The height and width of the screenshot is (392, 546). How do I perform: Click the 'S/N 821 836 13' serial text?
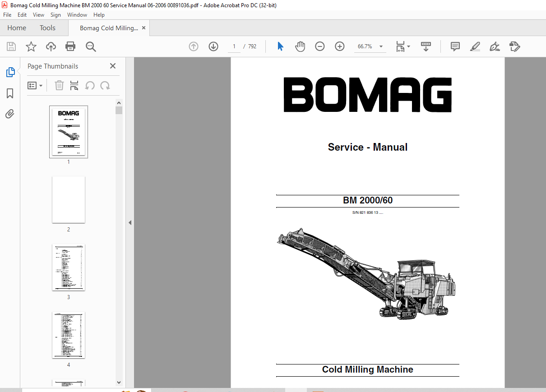pos(368,212)
